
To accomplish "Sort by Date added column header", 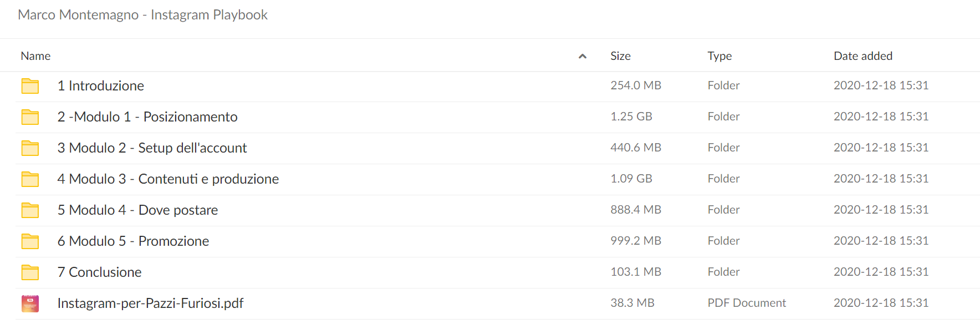I will coord(863,56).
